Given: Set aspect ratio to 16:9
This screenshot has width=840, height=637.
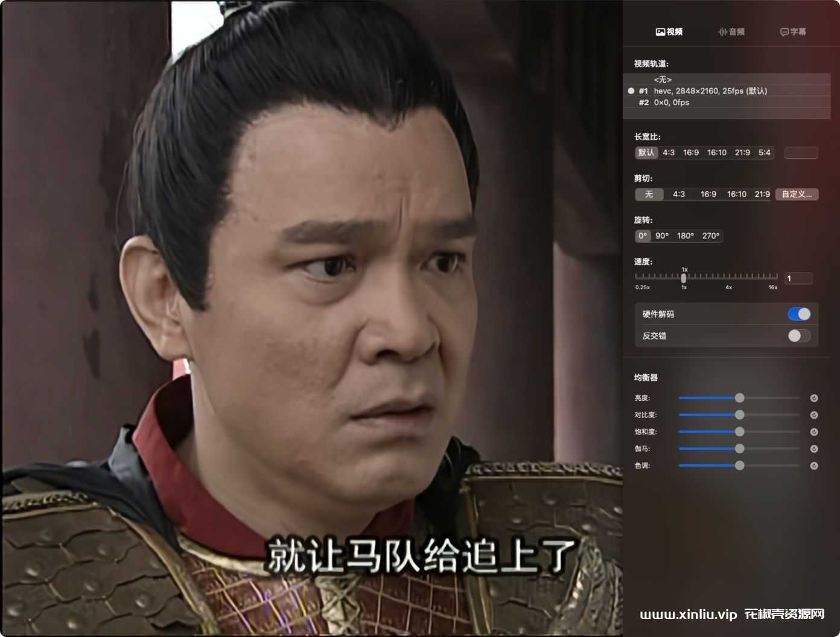Looking at the screenshot, I should tap(691, 152).
